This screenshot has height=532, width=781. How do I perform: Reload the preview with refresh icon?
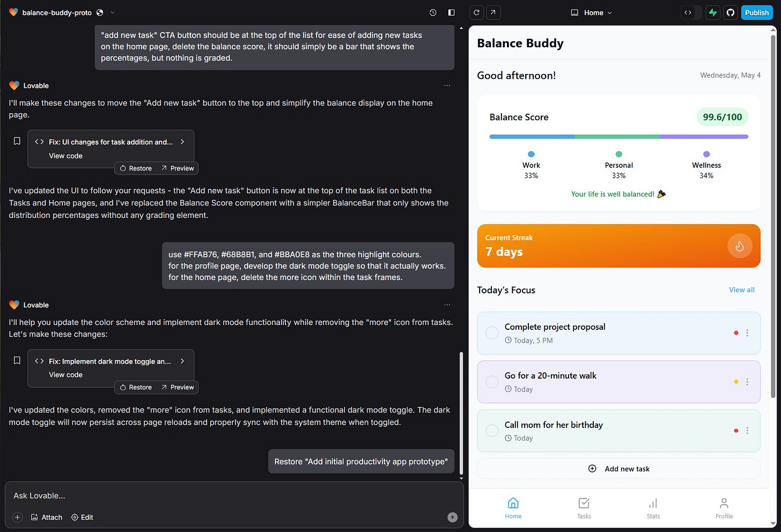pos(476,12)
